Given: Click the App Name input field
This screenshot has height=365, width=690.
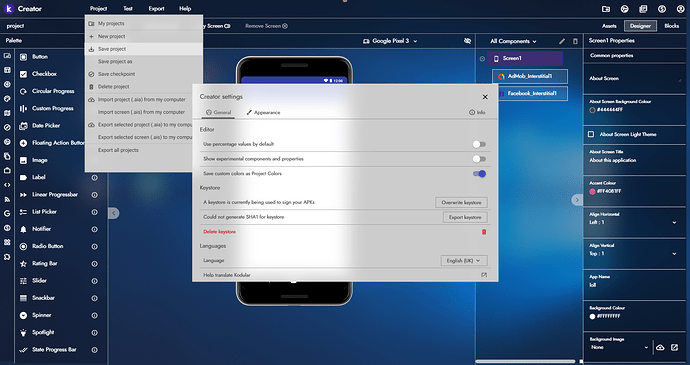Looking at the screenshot, I should coord(634,285).
